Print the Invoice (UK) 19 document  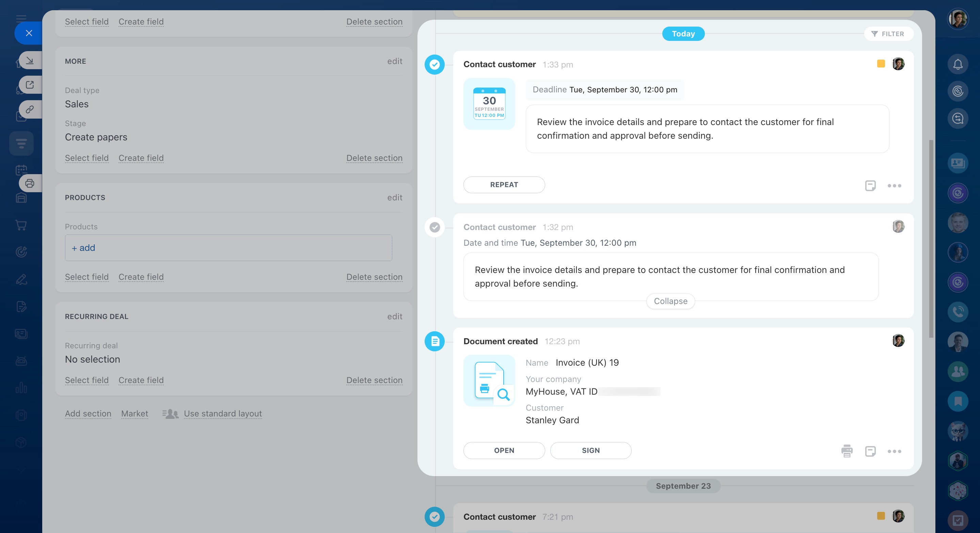847,451
